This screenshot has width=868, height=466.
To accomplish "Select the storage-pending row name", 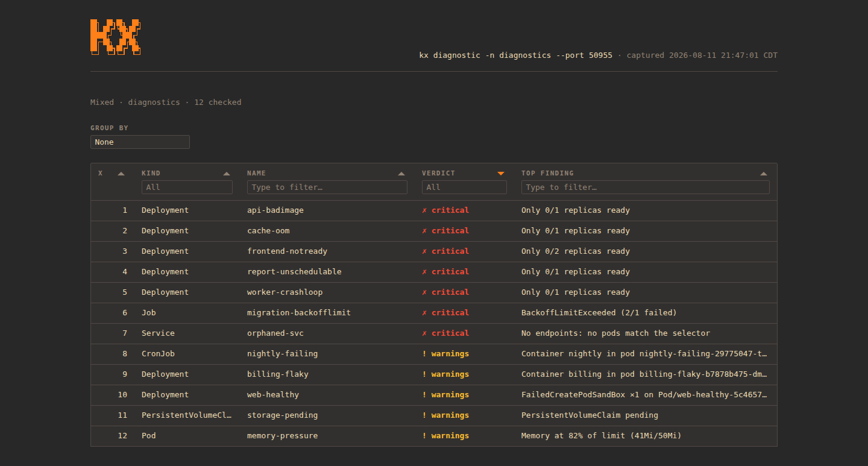I will [x=282, y=415].
